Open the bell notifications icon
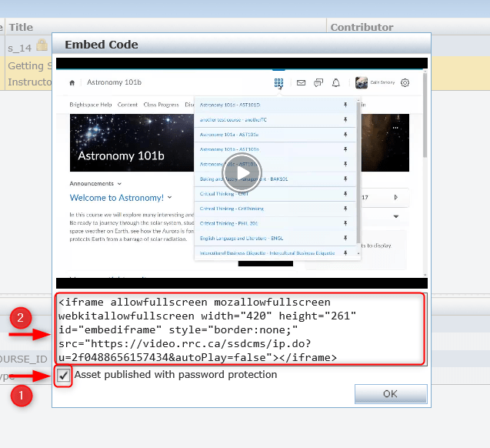The image size is (490, 448). (336, 82)
